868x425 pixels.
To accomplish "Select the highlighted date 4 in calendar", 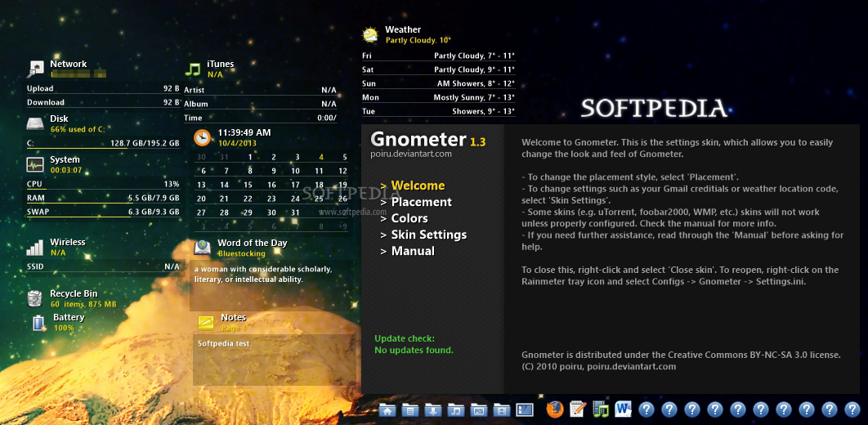I will click(x=321, y=157).
